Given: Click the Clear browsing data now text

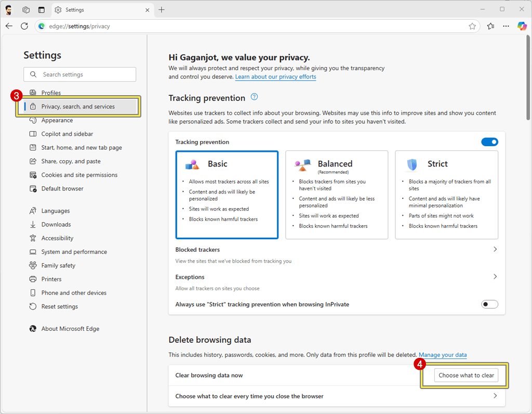Looking at the screenshot, I should pos(209,376).
